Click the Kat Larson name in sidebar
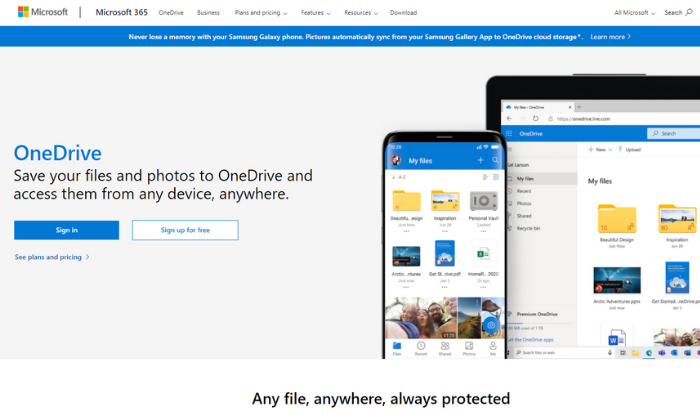Screen dimensions: 700x420 [x=519, y=165]
